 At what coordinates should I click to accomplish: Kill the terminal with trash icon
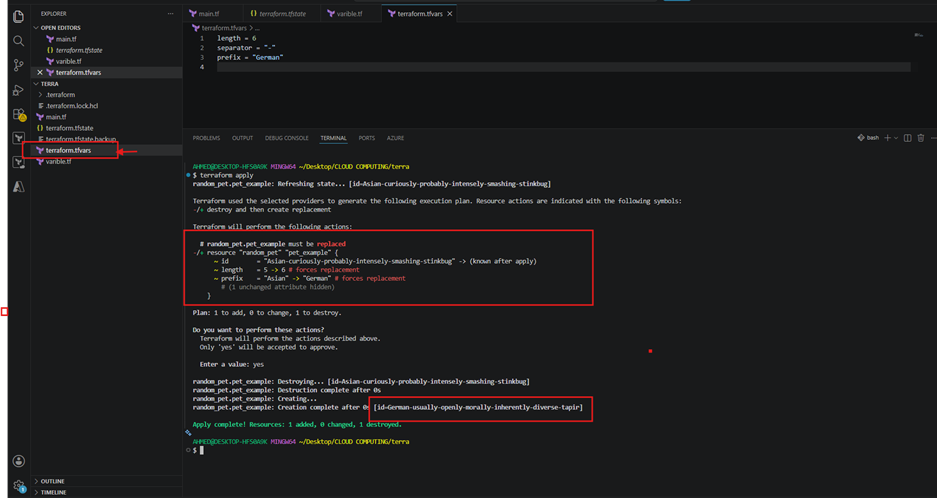click(921, 138)
